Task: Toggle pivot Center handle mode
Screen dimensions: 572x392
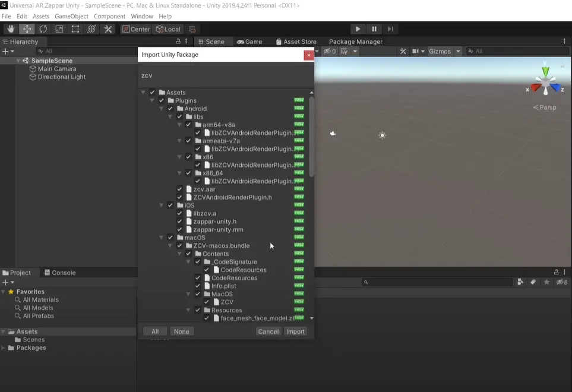Action: click(136, 29)
